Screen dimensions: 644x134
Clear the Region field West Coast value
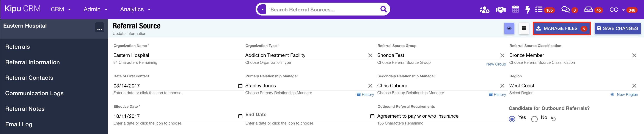[x=634, y=86]
